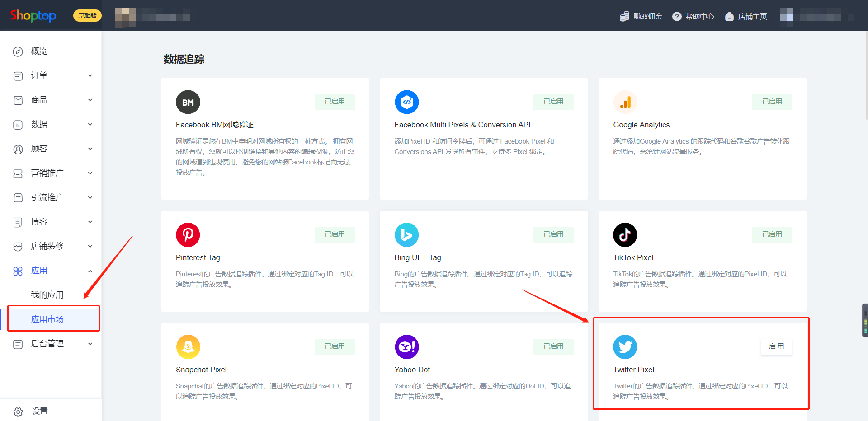Expand the 商品 menu chevron
Image resolution: width=868 pixels, height=421 pixels.
(x=90, y=100)
